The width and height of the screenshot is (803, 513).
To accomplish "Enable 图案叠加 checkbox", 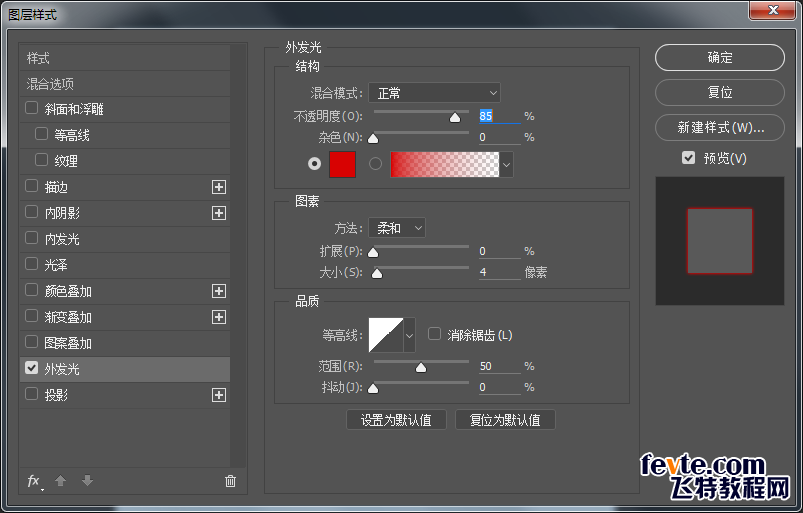I will (x=32, y=342).
